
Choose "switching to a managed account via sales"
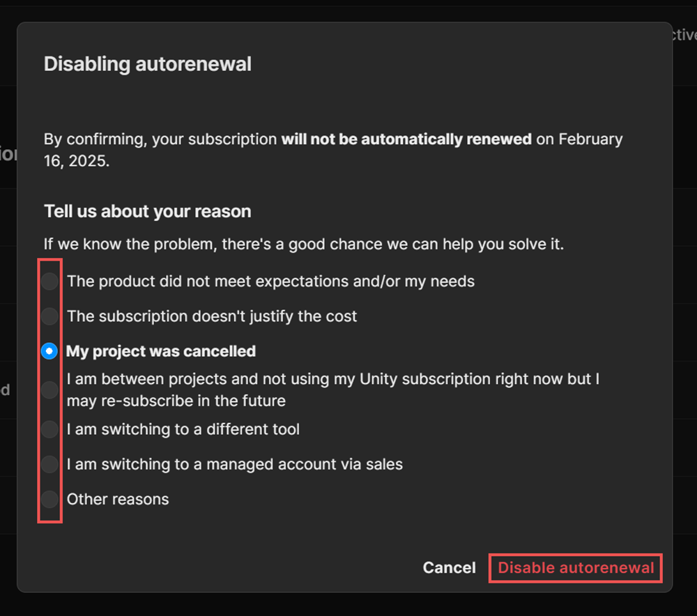coord(49,464)
